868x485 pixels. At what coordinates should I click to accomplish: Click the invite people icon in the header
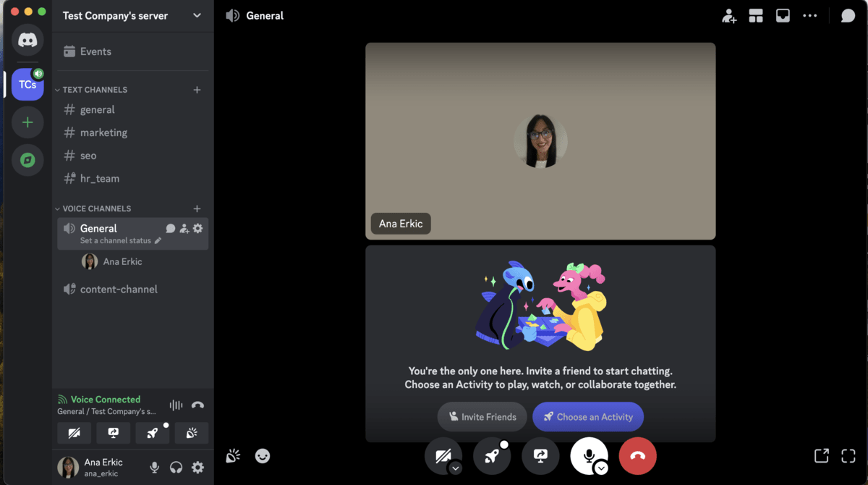[728, 14]
